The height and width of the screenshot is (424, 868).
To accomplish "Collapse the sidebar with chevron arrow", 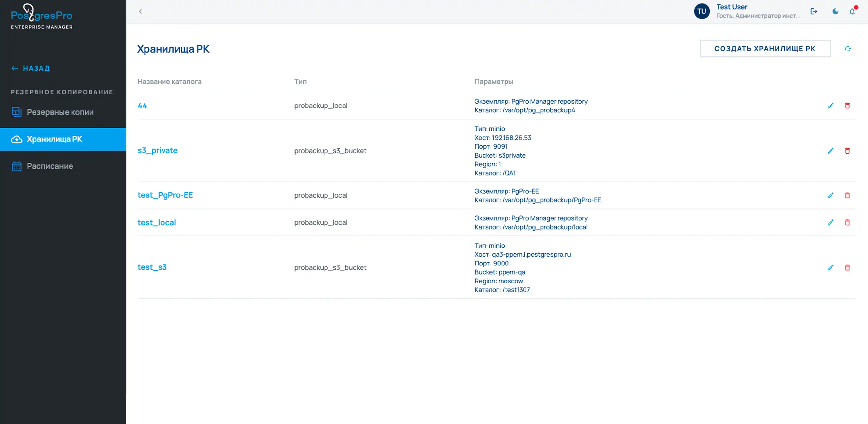I will (140, 11).
